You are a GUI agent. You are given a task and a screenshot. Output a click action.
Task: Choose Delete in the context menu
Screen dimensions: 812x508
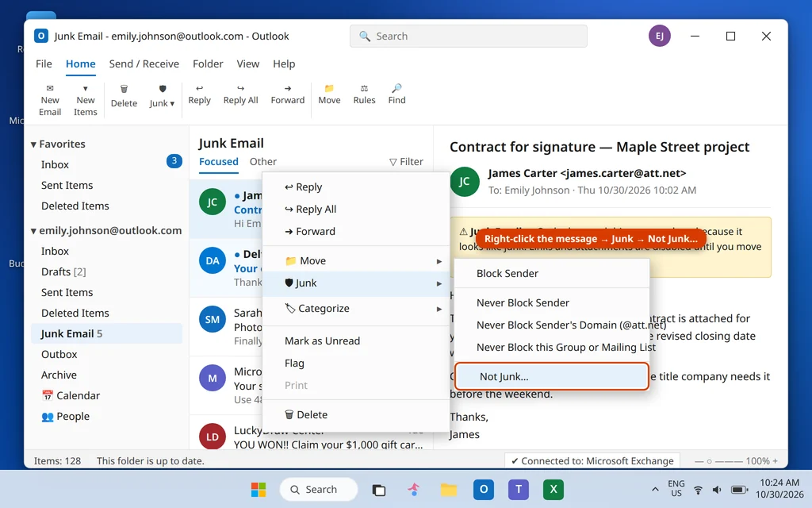(x=356, y=414)
